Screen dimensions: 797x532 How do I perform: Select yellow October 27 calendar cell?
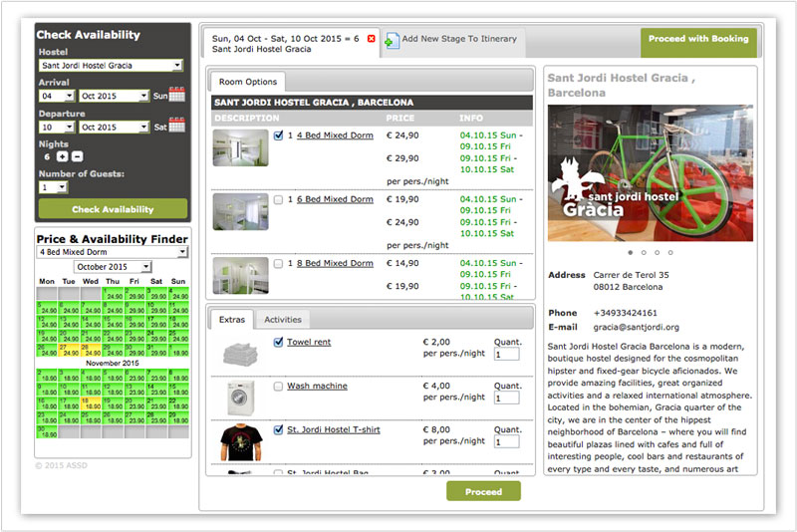pyautogui.click(x=69, y=350)
